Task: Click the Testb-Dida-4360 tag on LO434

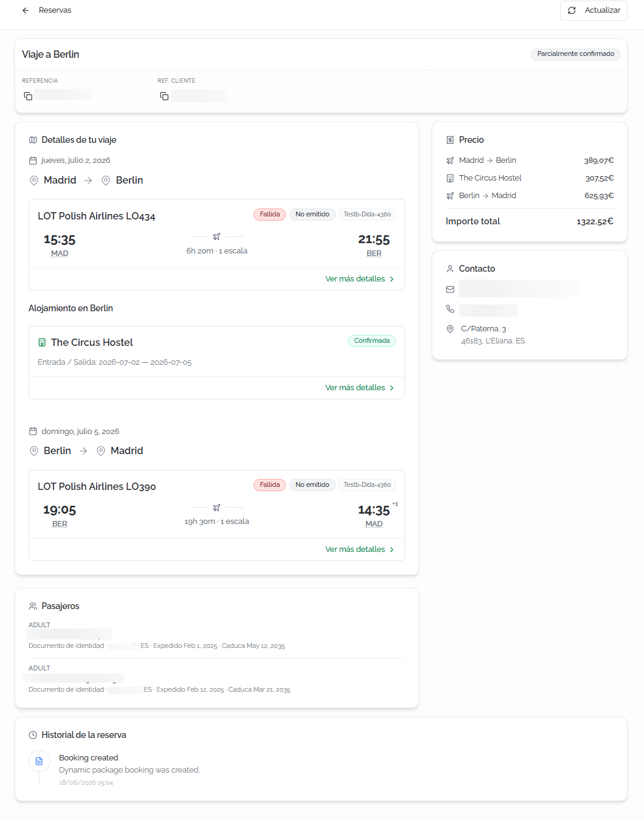Action: (367, 215)
